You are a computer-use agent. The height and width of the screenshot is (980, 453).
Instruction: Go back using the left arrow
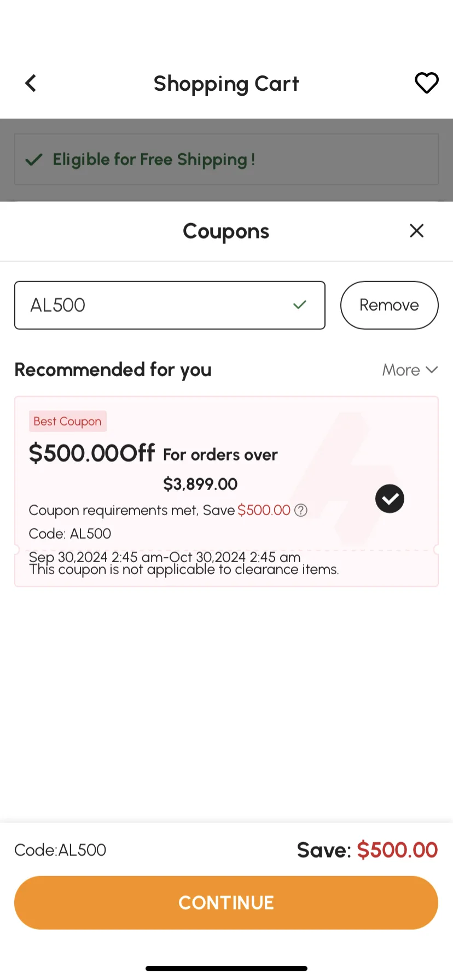tap(31, 84)
